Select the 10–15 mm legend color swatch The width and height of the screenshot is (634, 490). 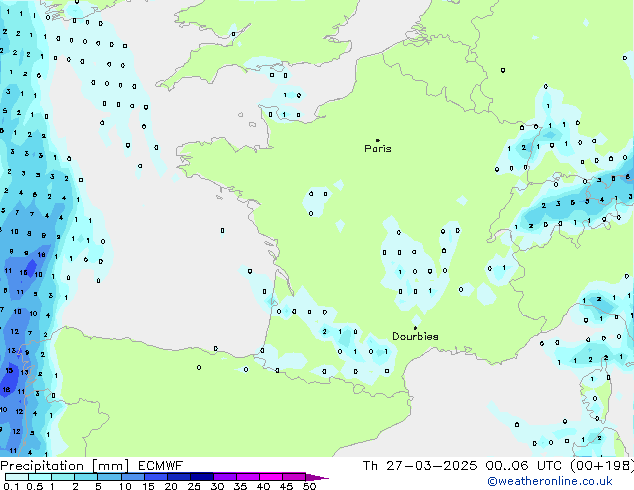point(132,477)
